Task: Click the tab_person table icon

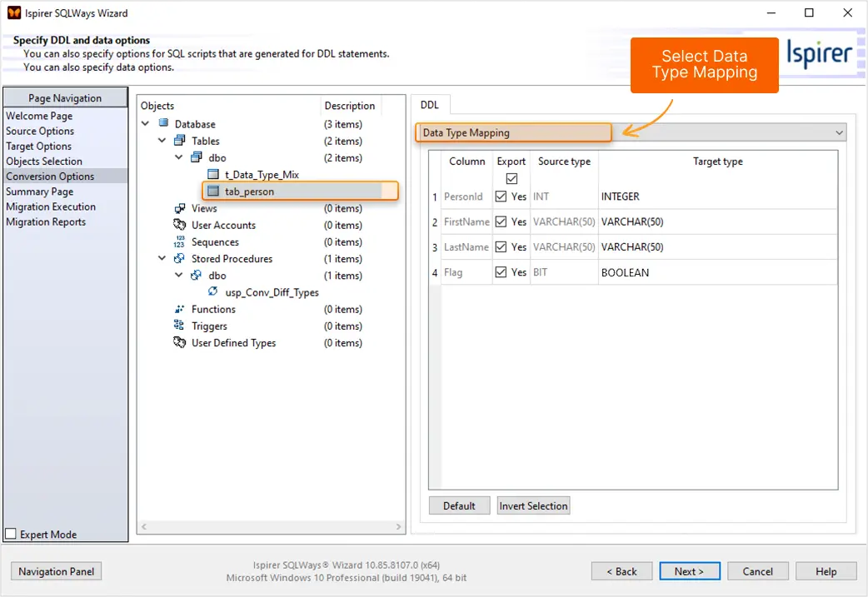Action: 213,191
